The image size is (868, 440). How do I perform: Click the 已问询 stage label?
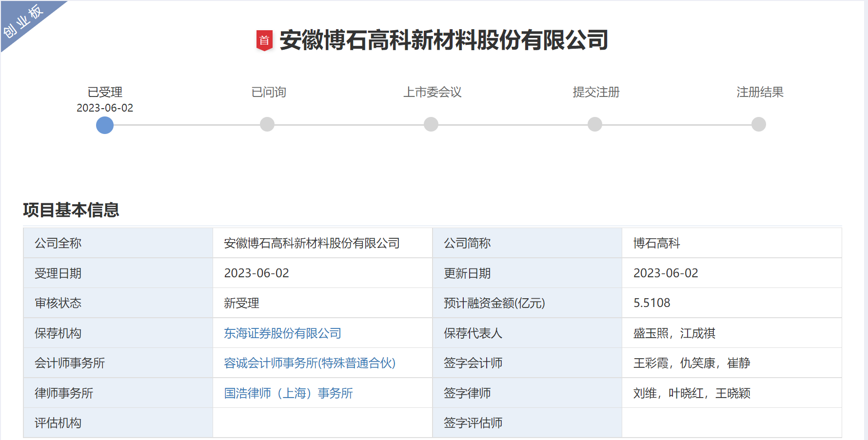coord(269,92)
